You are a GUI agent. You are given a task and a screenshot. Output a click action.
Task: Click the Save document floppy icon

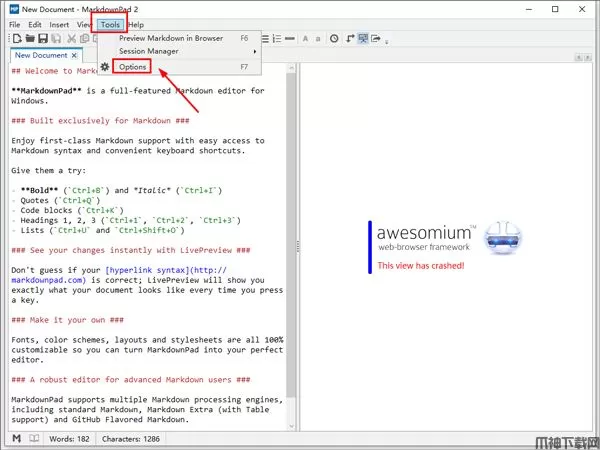42,38
